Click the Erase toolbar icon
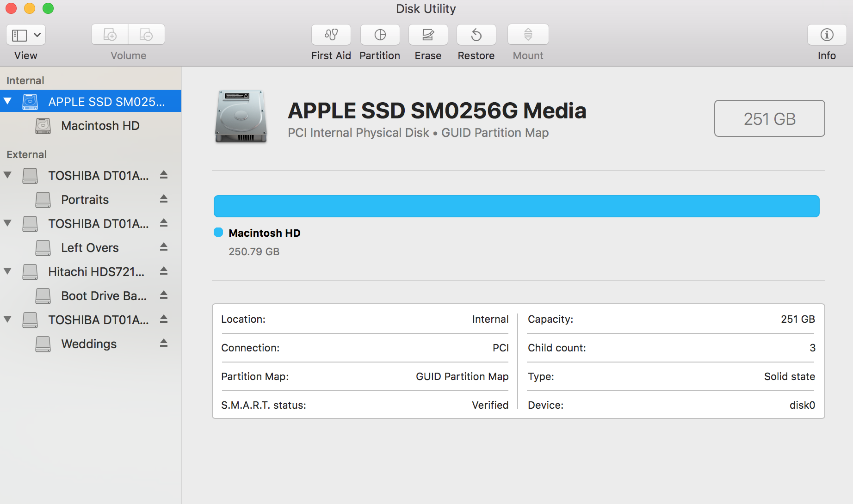Viewport: 853px width, 504px height. click(x=428, y=35)
